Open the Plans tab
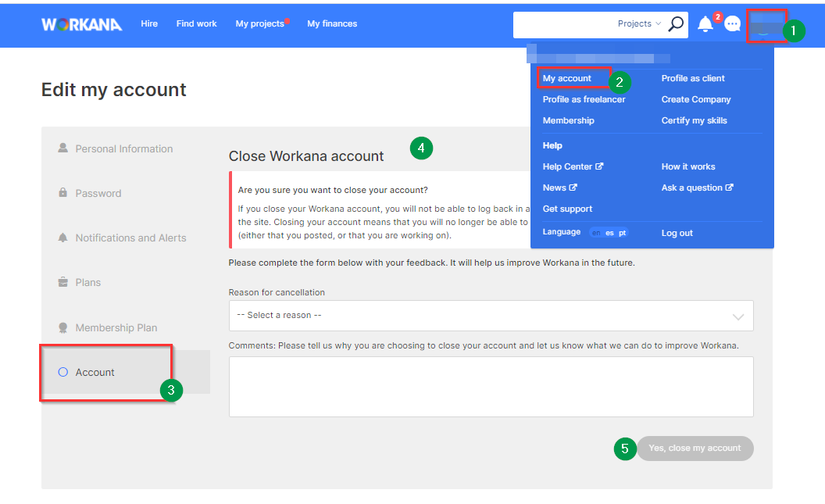The image size is (825, 504). [x=87, y=283]
